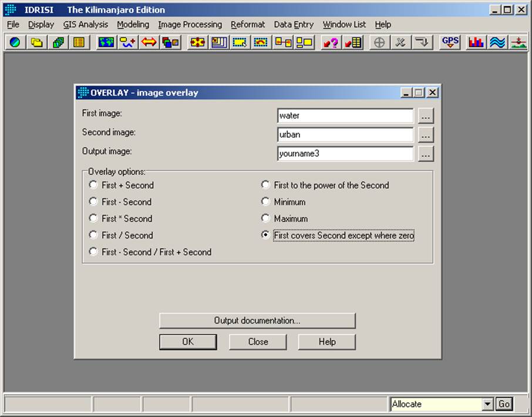This screenshot has height=417, width=532.
Task: Click the Help button in OVERLAY dialog
Action: pos(327,341)
